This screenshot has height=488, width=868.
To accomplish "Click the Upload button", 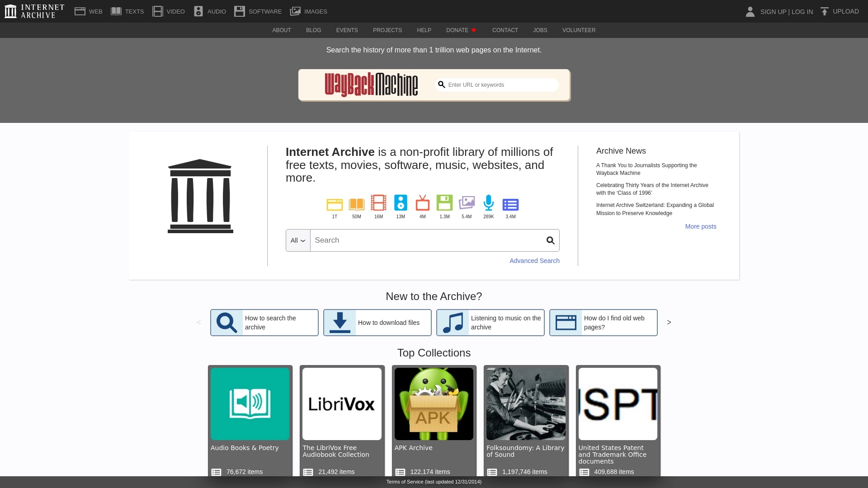I will point(840,11).
